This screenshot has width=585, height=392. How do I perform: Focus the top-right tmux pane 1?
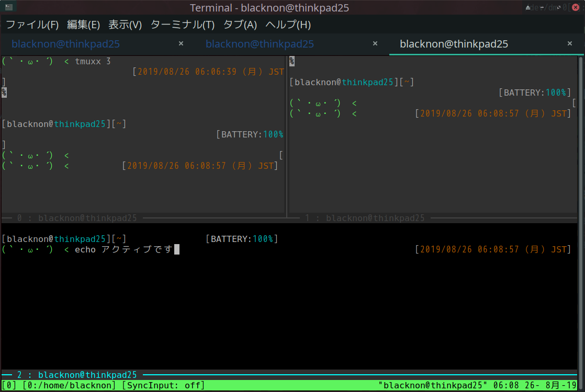(432, 167)
